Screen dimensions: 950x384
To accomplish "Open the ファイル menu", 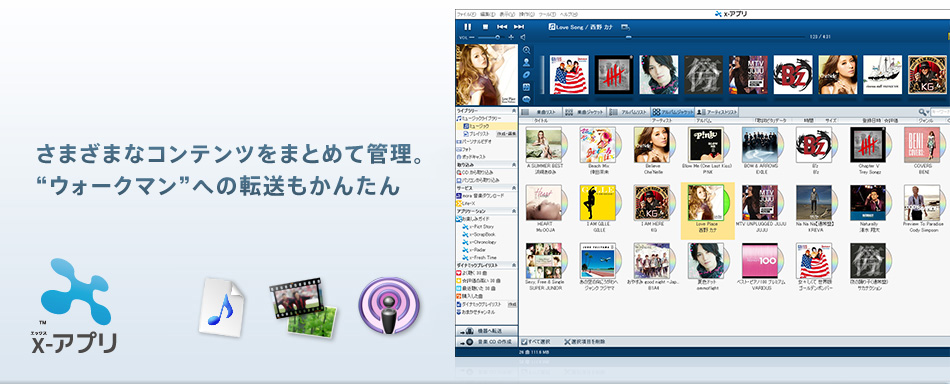I will (x=466, y=13).
